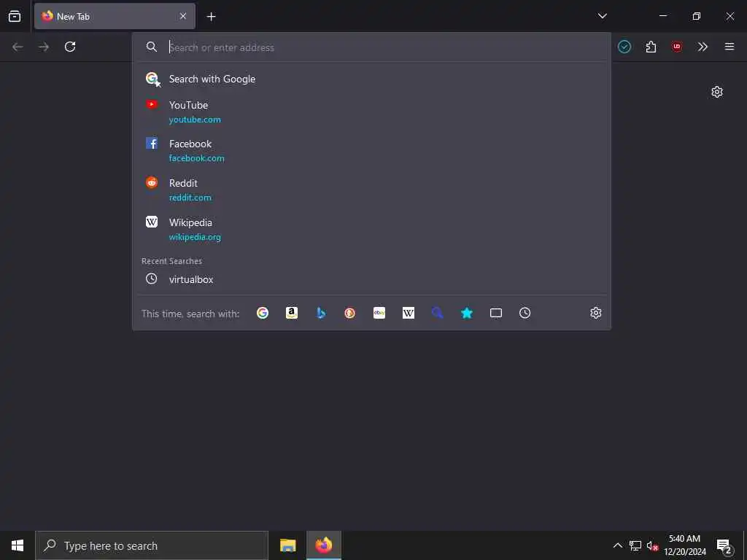Search this time with eBay
The image size is (747, 560).
click(x=379, y=313)
